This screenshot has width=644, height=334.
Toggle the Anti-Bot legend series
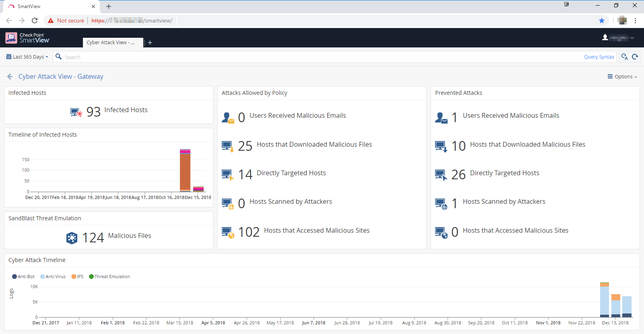pyautogui.click(x=23, y=277)
